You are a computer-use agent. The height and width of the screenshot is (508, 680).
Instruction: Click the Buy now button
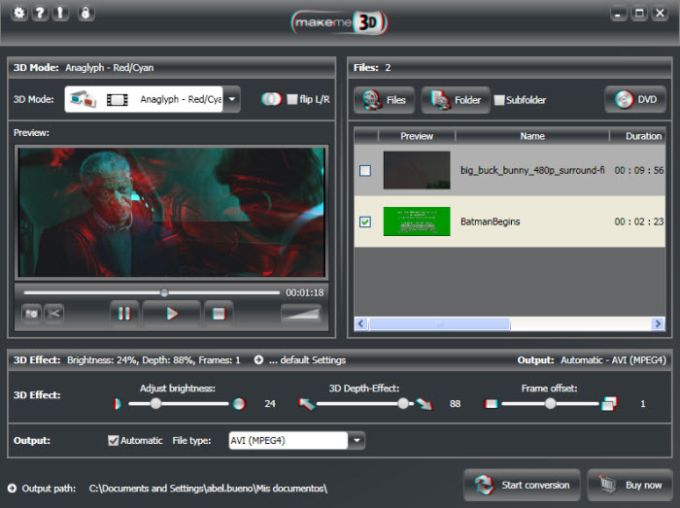[x=630, y=485]
